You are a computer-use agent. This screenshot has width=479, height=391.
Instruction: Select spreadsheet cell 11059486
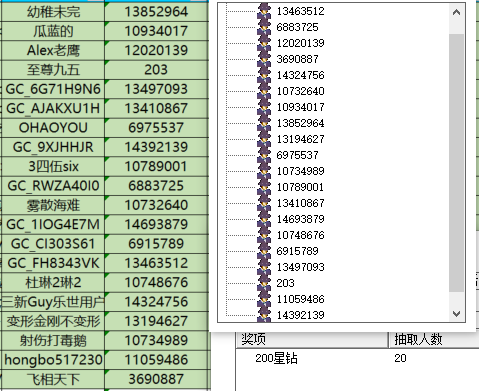pos(156,360)
